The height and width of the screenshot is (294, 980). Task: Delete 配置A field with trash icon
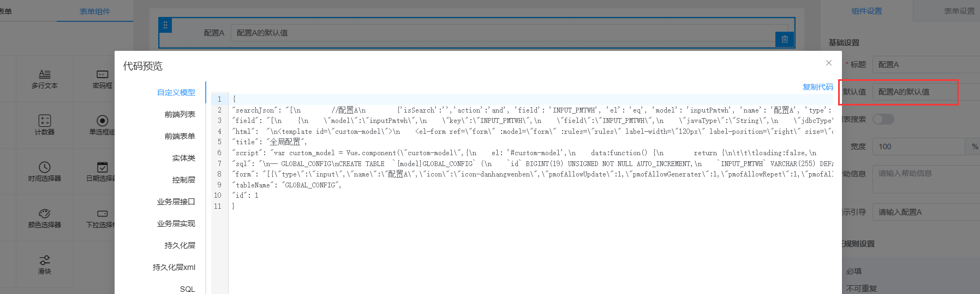784,39
